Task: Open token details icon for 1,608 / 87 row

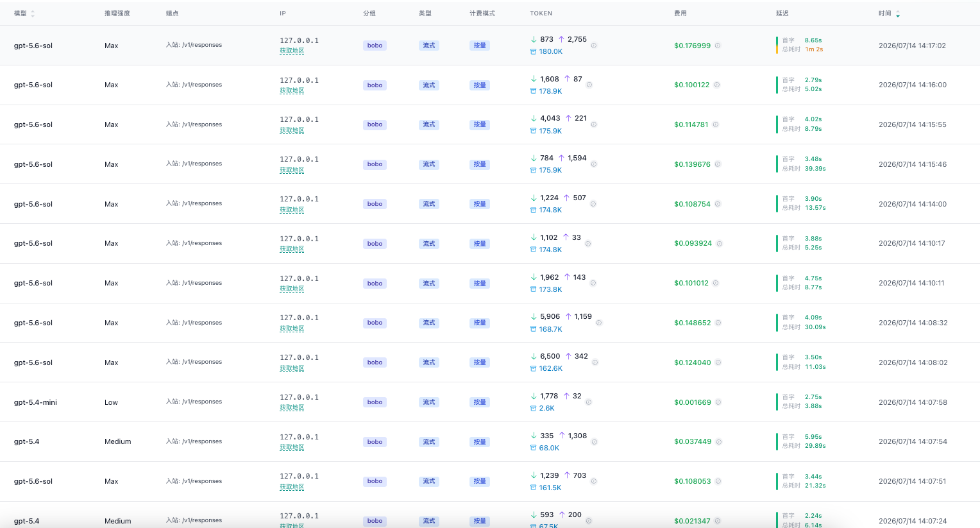Action: point(589,85)
